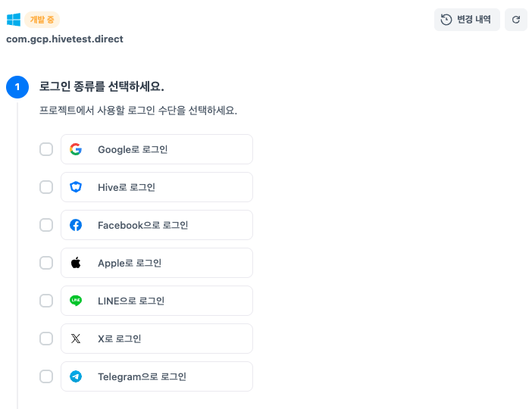Enable the Google로 로그인 checkbox
The width and height of the screenshot is (532, 409).
point(46,149)
